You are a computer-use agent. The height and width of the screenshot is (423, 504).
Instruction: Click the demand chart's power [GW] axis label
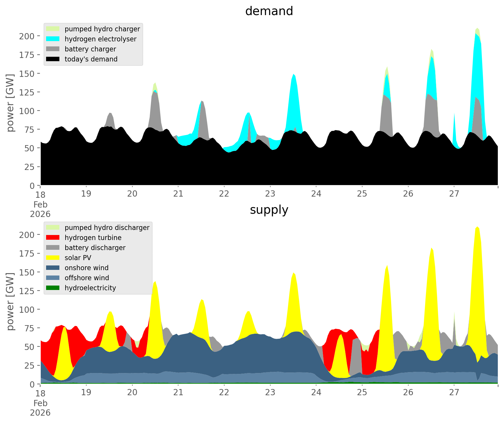[x=10, y=103]
